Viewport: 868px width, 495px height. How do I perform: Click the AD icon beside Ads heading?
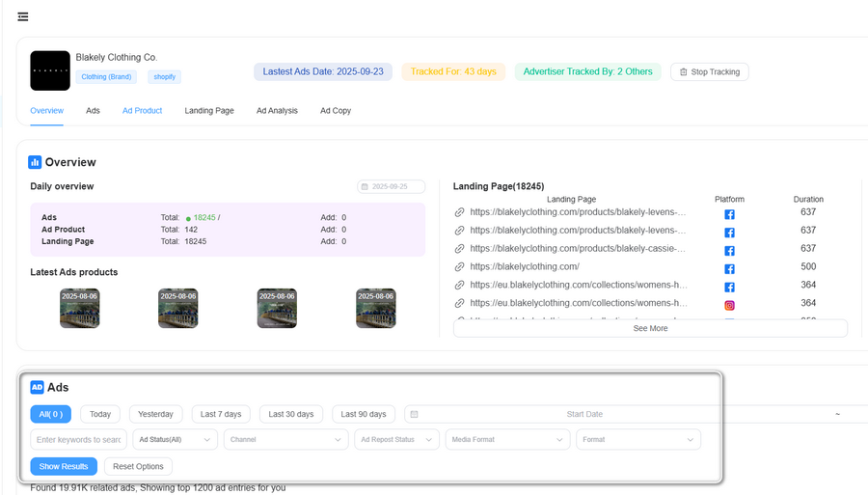(37, 388)
